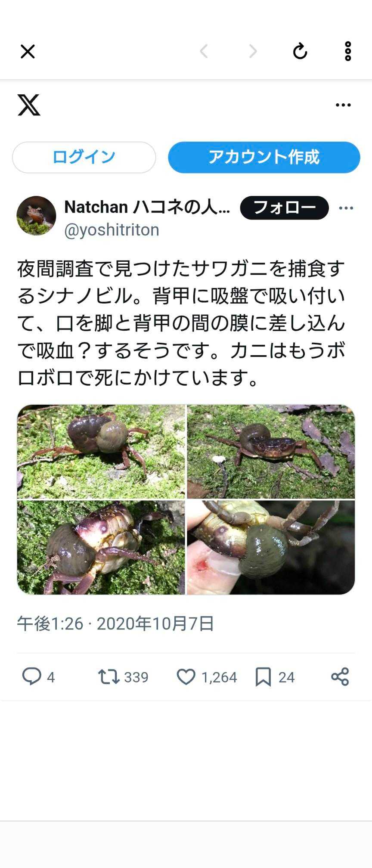Tap the browser forward arrow

pos(253,51)
